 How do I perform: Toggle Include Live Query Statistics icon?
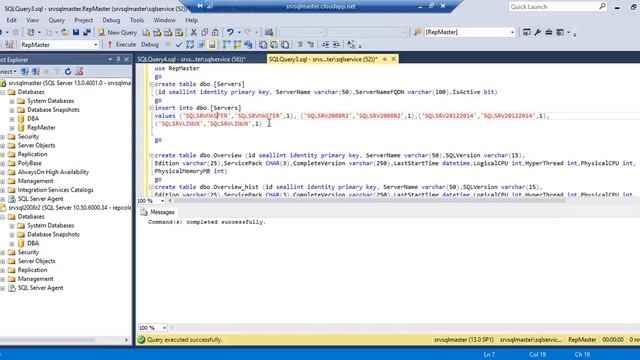click(x=237, y=44)
